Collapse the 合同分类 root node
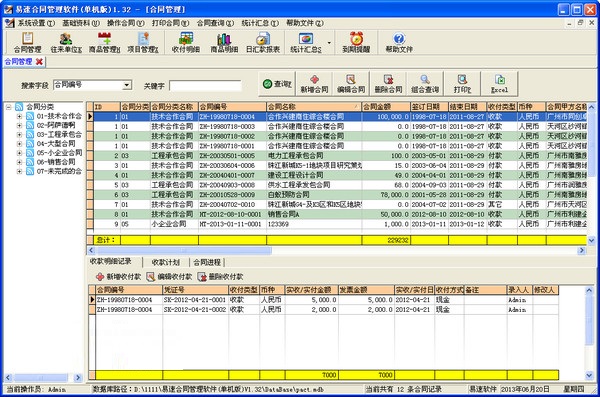 point(9,107)
